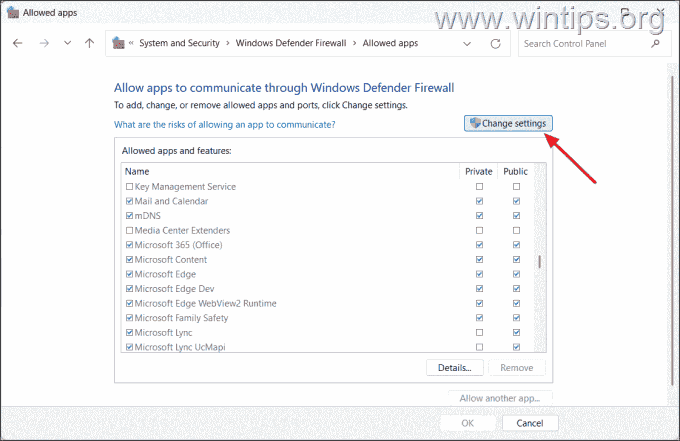Click the apps list scrollbar thumb
Image resolution: width=680 pixels, height=441 pixels.
(539, 262)
